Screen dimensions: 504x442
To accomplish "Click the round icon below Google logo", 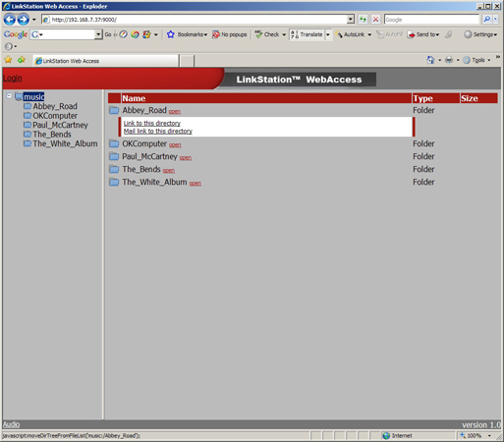I will pyautogui.click(x=9, y=46).
